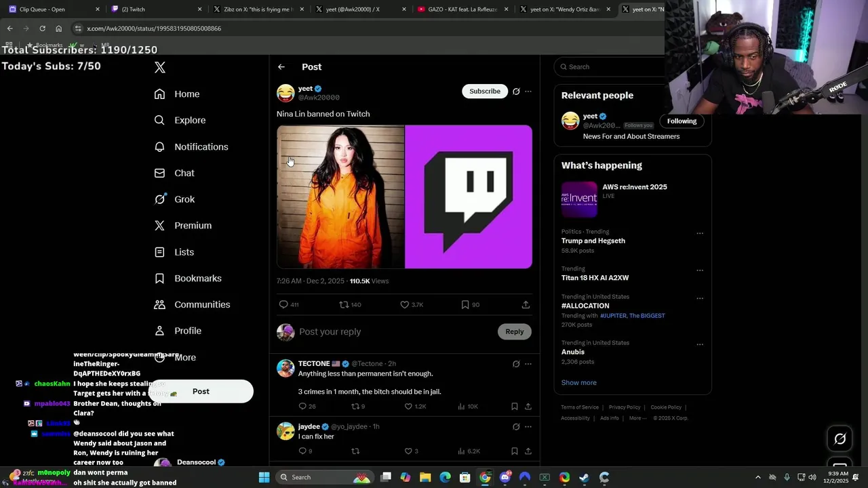Click Windows taskbar Search box
Screen dimensions: 868x488
(x=325, y=477)
